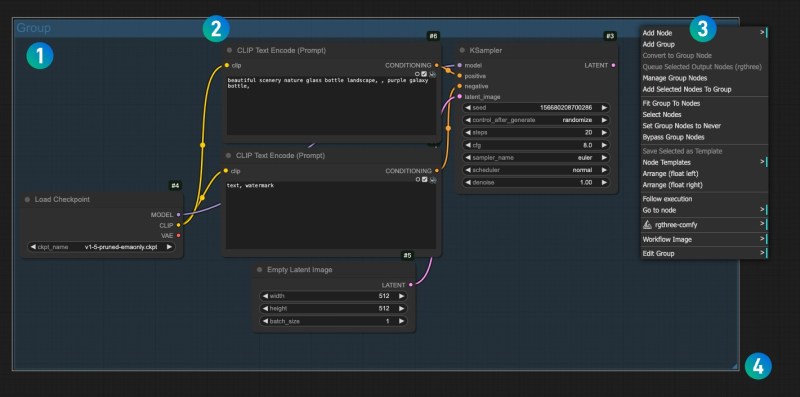Select Manage Group Nodes menu entry

point(704,78)
